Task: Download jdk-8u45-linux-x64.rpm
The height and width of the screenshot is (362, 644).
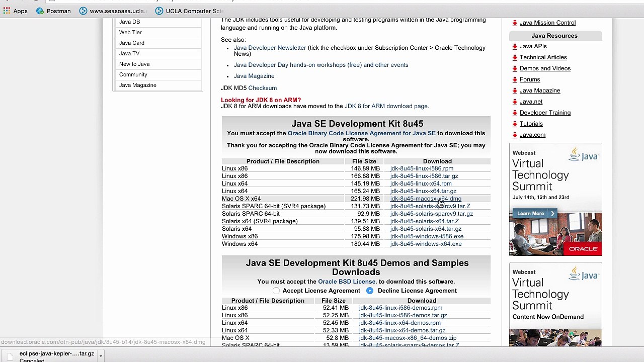Action: 421,184
